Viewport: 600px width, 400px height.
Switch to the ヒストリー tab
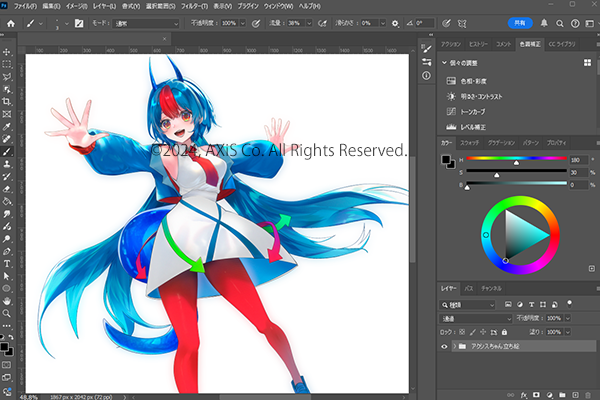pyautogui.click(x=478, y=44)
